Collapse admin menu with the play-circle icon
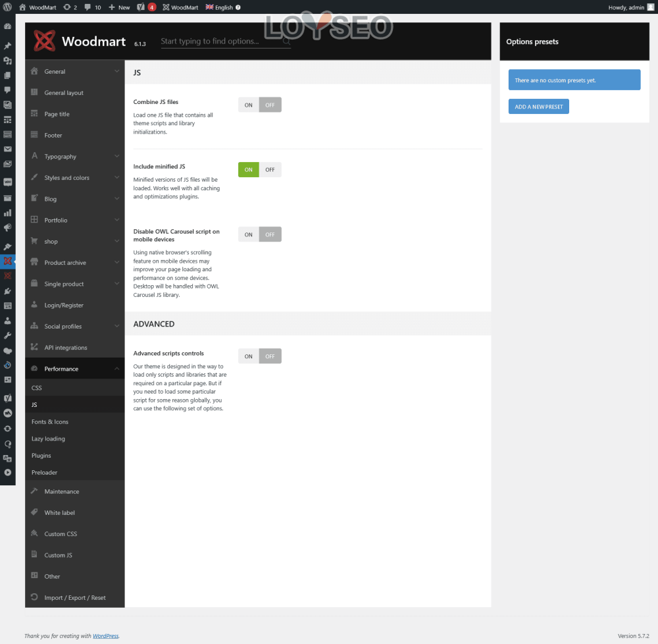This screenshot has width=658, height=644. tap(7, 472)
